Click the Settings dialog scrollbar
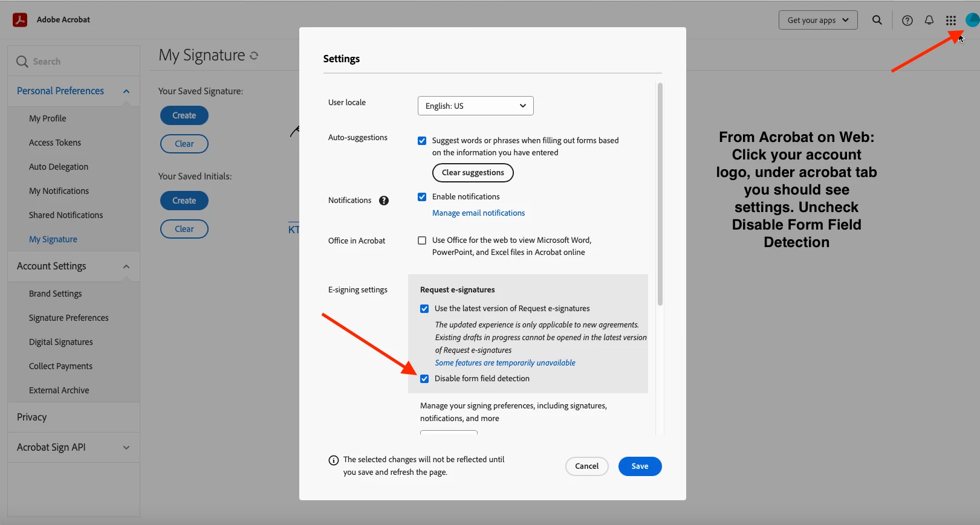The width and height of the screenshot is (980, 525). pos(660,194)
